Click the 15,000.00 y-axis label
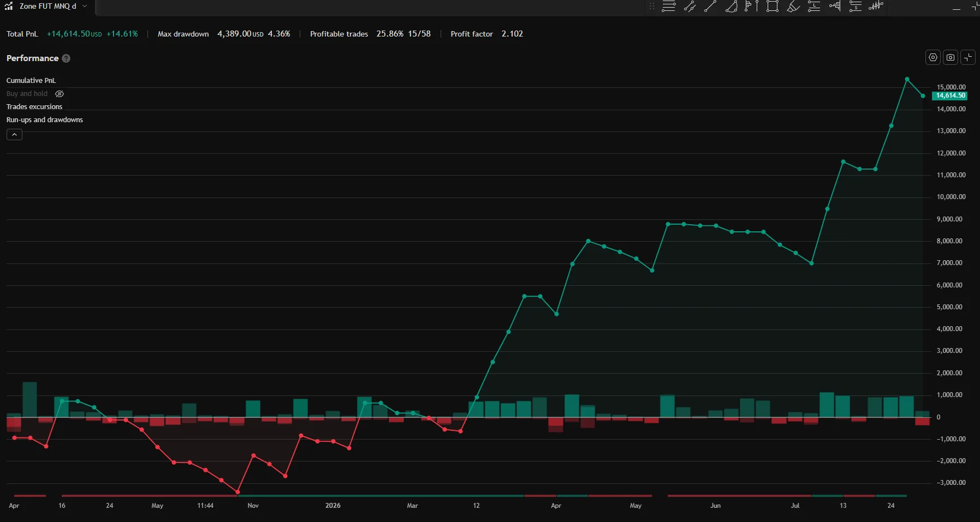 pos(951,87)
